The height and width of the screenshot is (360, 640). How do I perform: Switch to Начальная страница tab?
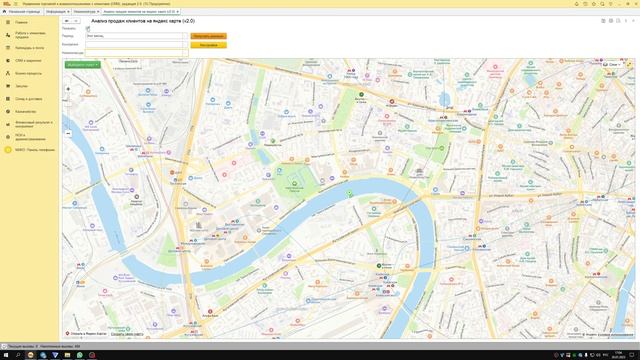point(22,12)
